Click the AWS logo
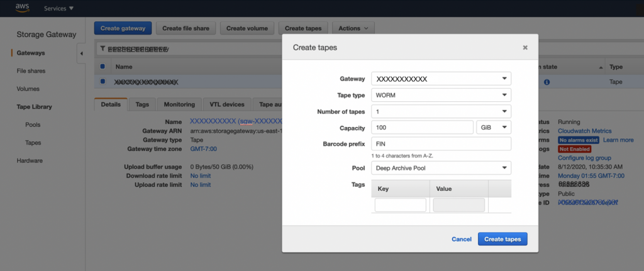 tap(23, 8)
